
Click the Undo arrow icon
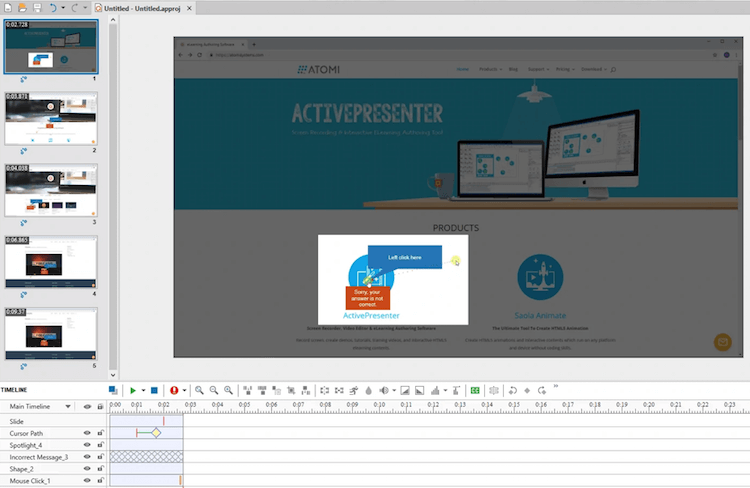53,8
